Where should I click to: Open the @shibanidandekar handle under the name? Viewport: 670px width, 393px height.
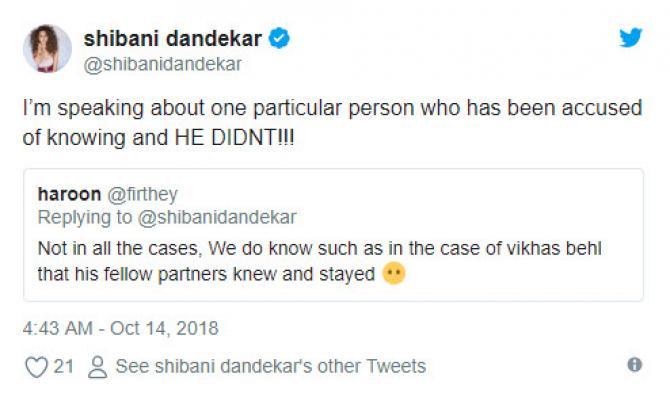point(163,65)
